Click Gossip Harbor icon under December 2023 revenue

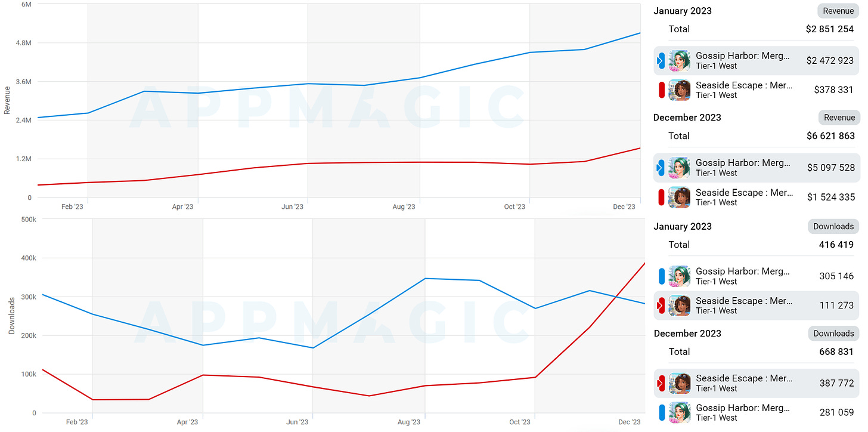tap(680, 168)
